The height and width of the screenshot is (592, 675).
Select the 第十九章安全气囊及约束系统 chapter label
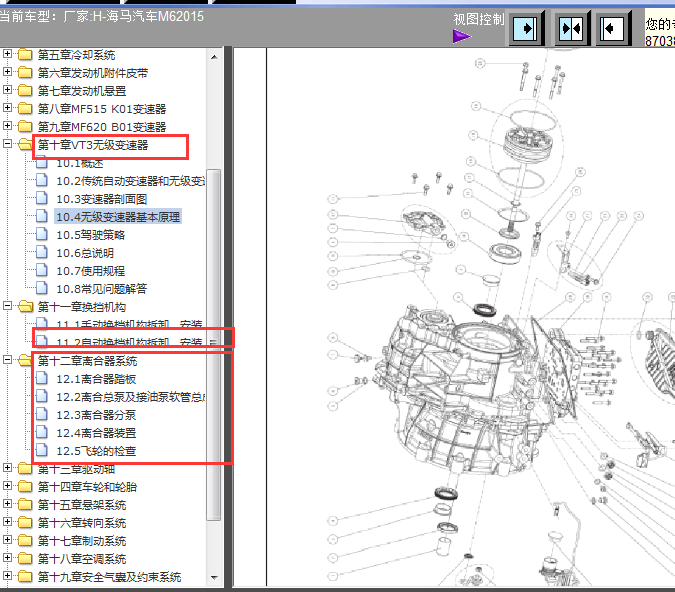109,577
